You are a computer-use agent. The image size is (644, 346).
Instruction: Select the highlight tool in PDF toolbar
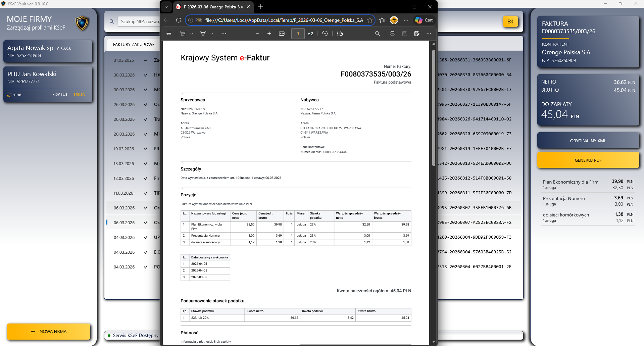183,34
